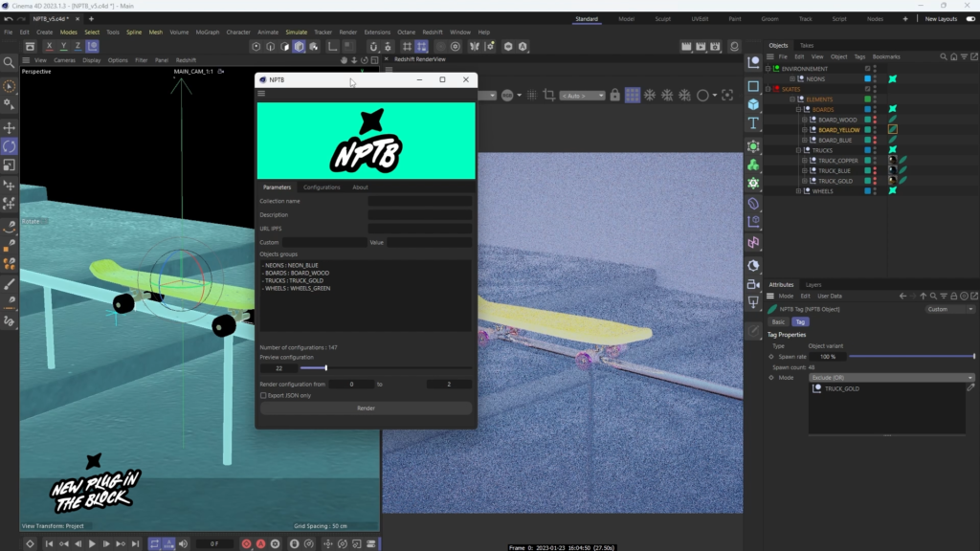Play the animation forward
This screenshot has height=551, width=980.
(x=92, y=544)
